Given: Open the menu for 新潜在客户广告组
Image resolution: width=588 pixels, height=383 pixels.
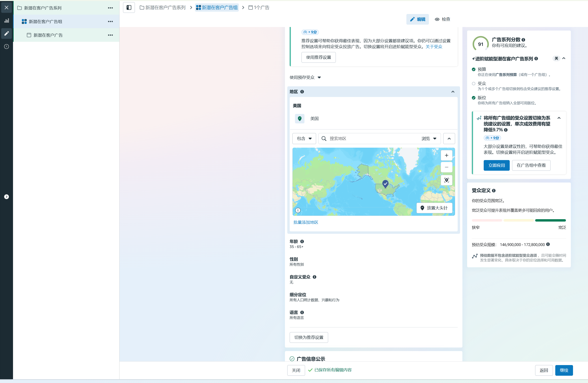Looking at the screenshot, I should pyautogui.click(x=110, y=21).
